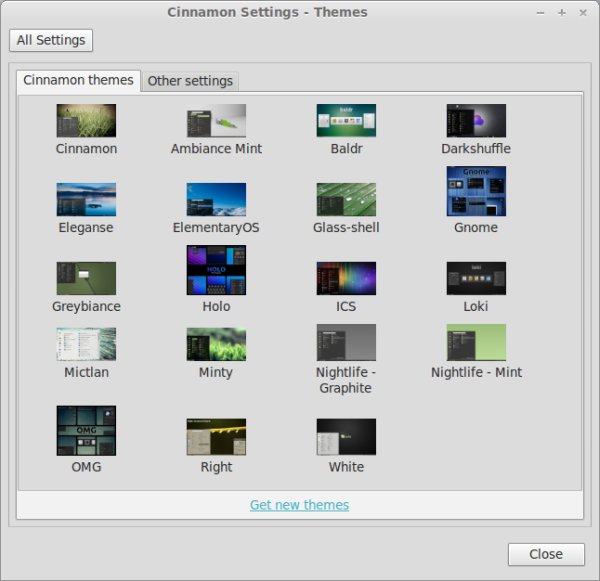Select the Nightlife - Graphite theme thumbnail
This screenshot has width=600, height=581.
pyautogui.click(x=346, y=342)
